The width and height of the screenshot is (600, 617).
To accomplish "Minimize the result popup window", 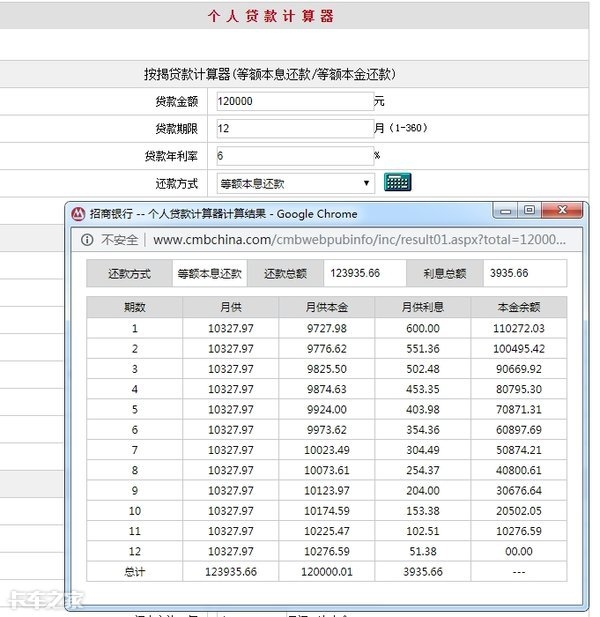I will coord(505,211).
